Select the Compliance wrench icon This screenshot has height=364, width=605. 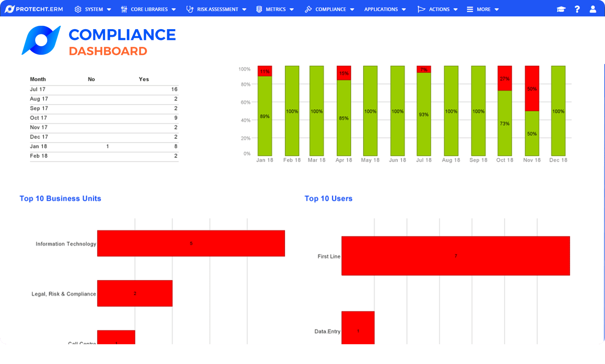pos(308,9)
